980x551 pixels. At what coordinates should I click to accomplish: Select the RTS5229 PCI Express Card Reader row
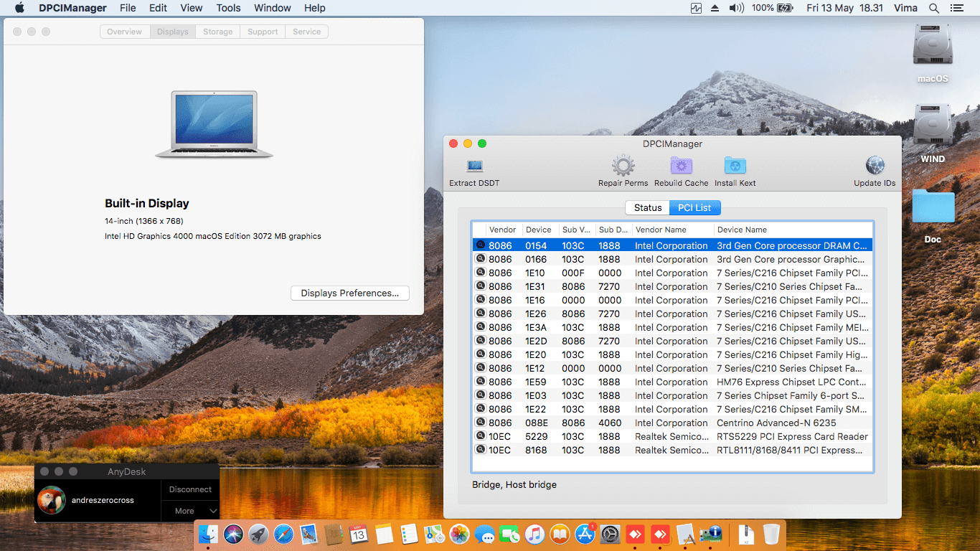click(672, 436)
